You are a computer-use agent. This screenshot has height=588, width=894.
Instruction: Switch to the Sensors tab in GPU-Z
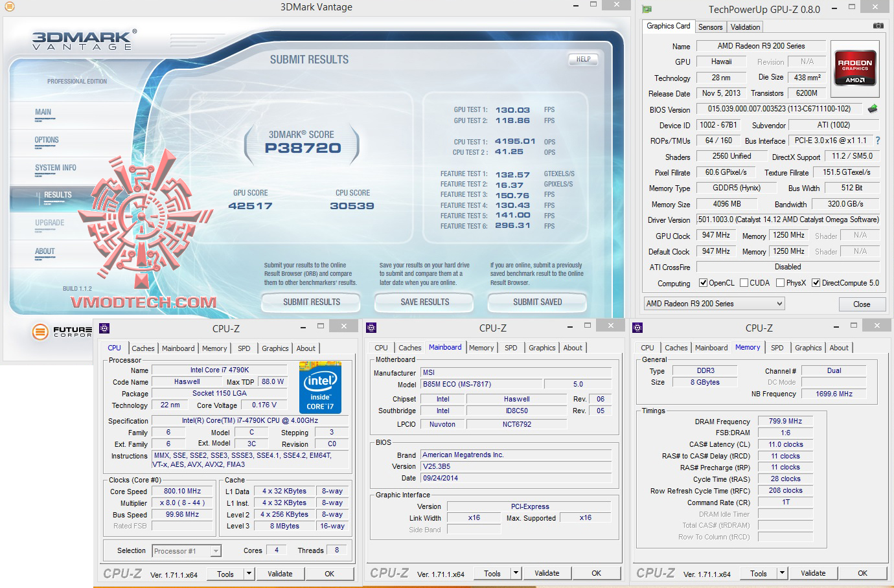(710, 27)
